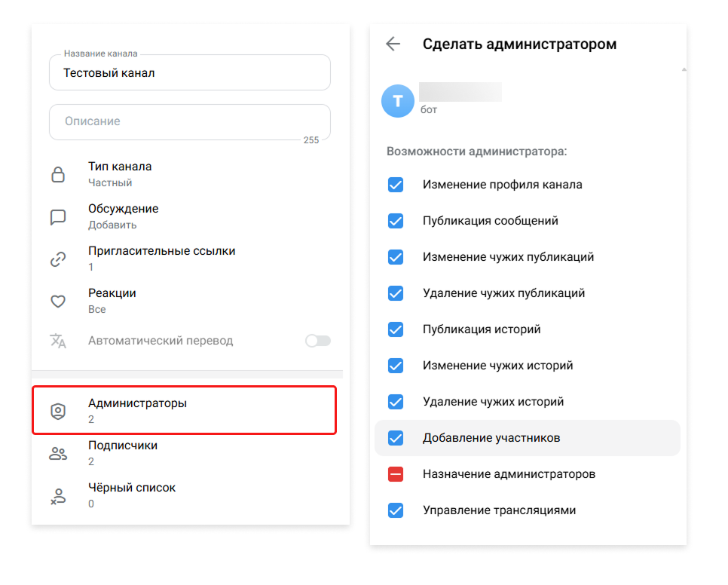Image resolution: width=728 pixels, height=585 pixels.
Task: Click the lock icon for channel type
Action: coord(58,175)
